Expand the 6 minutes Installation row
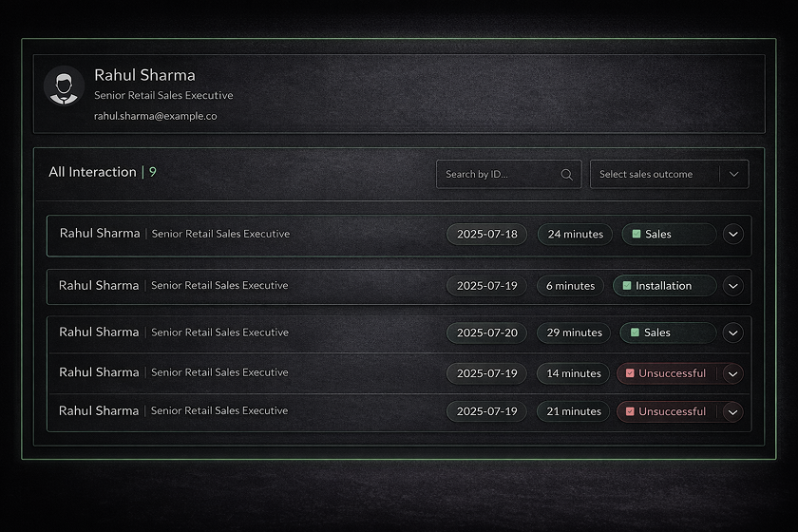 coord(732,286)
